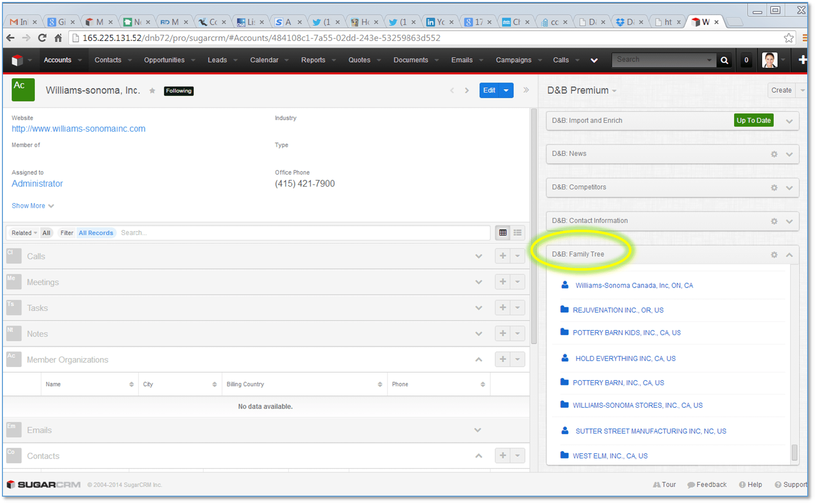Open the Contacts module tab

click(x=108, y=60)
